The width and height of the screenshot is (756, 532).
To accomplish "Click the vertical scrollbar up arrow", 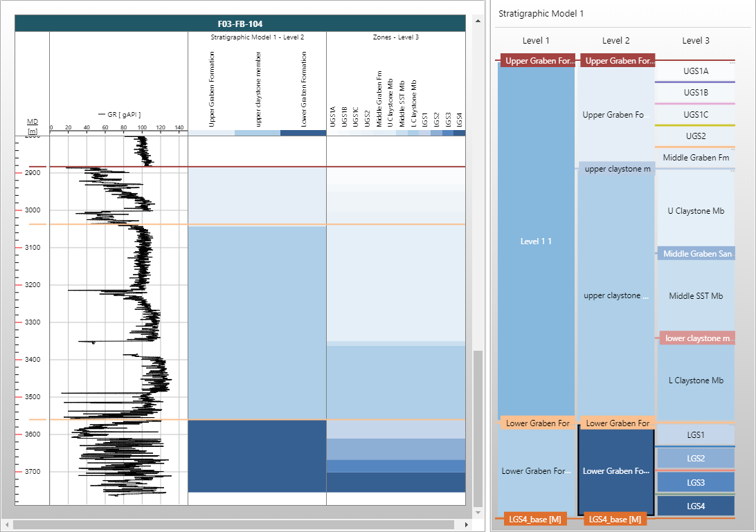I will click(477, 21).
